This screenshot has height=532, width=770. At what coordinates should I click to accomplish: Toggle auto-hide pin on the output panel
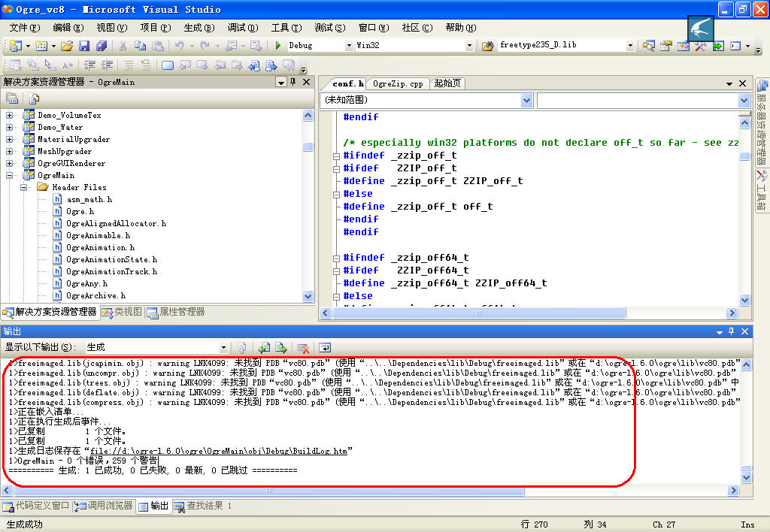(x=731, y=331)
